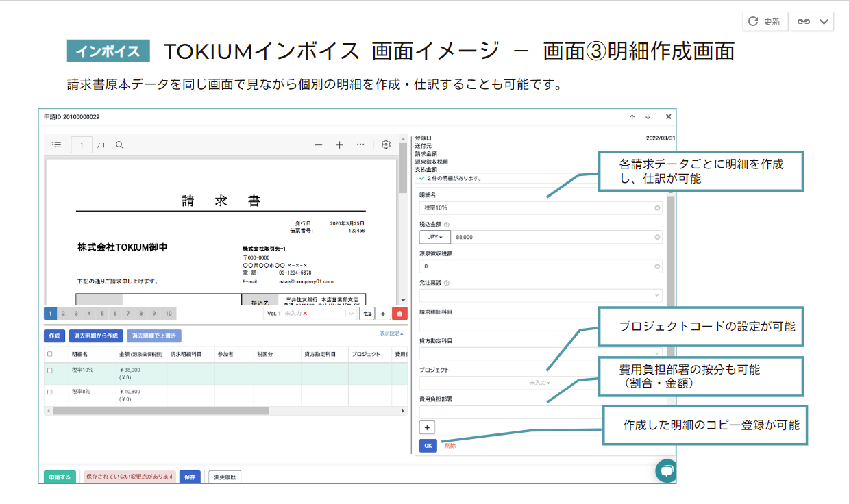Image resolution: width=849 pixels, height=504 pixels.
Task: Click the magnifier search icon in viewer
Action: [x=119, y=145]
